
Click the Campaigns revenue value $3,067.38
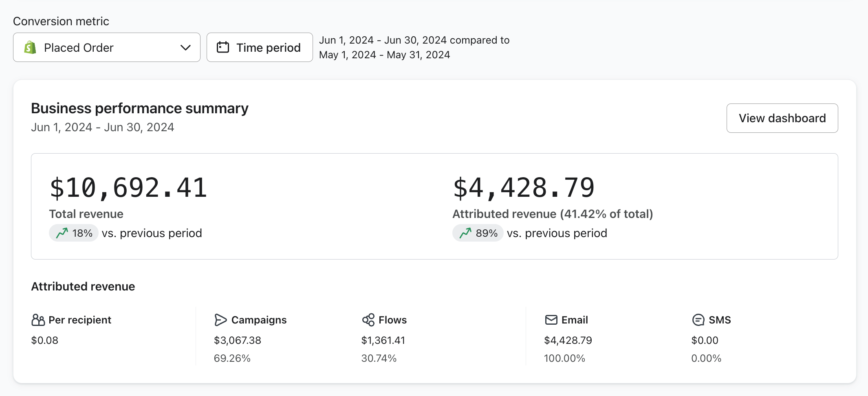pyautogui.click(x=238, y=340)
